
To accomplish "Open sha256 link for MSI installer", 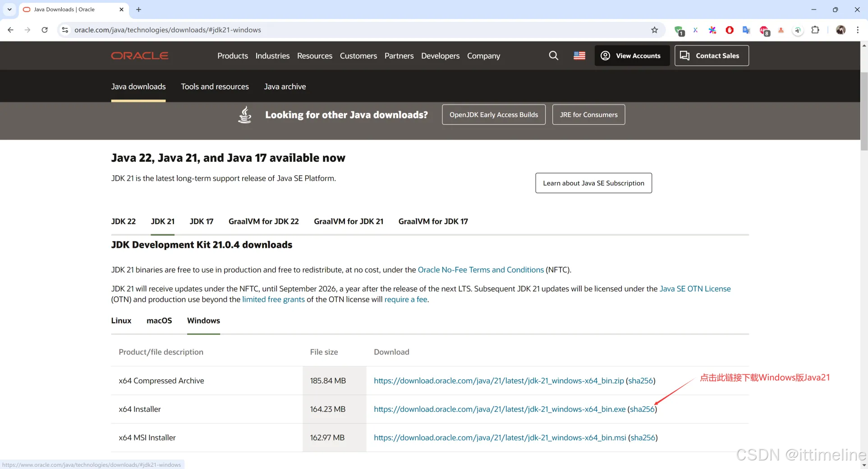I will (x=643, y=437).
